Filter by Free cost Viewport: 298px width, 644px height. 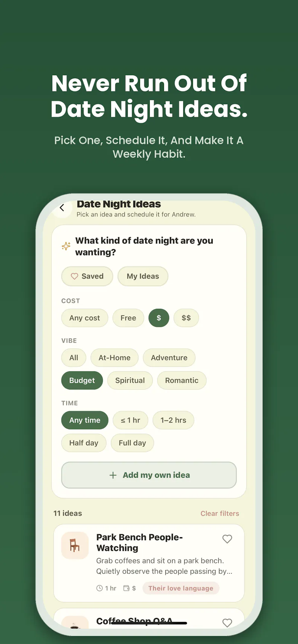click(128, 318)
